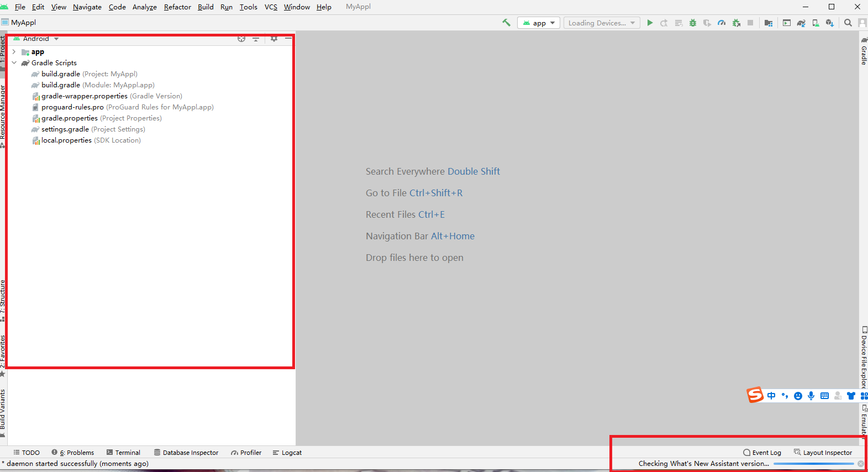Image resolution: width=868 pixels, height=472 pixels.
Task: Sync project with Gradle files elephant icon
Action: (801, 23)
